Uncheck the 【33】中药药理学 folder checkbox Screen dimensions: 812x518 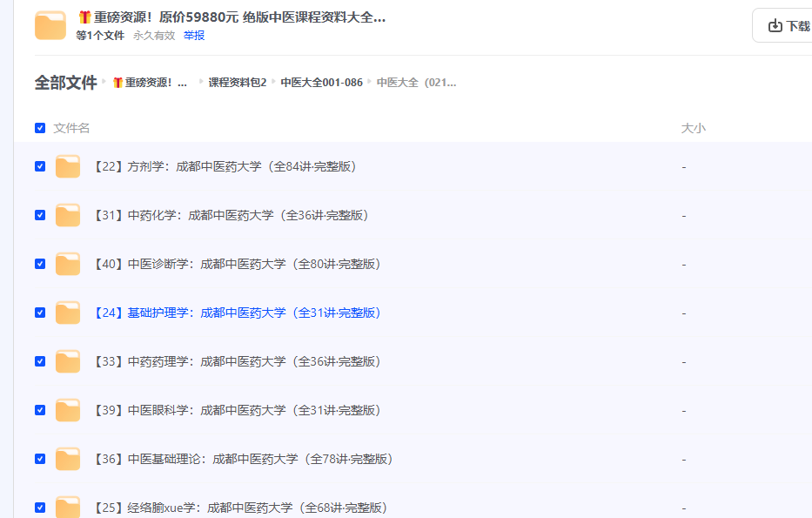(40, 361)
